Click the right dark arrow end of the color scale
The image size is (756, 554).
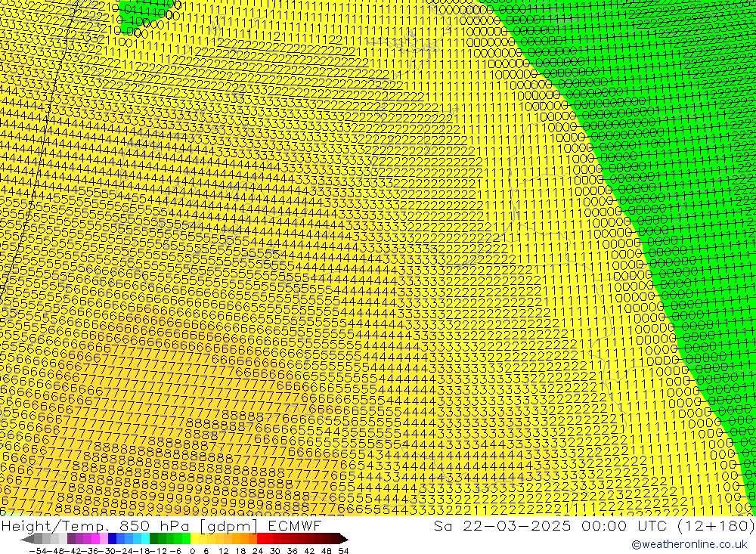click(344, 539)
